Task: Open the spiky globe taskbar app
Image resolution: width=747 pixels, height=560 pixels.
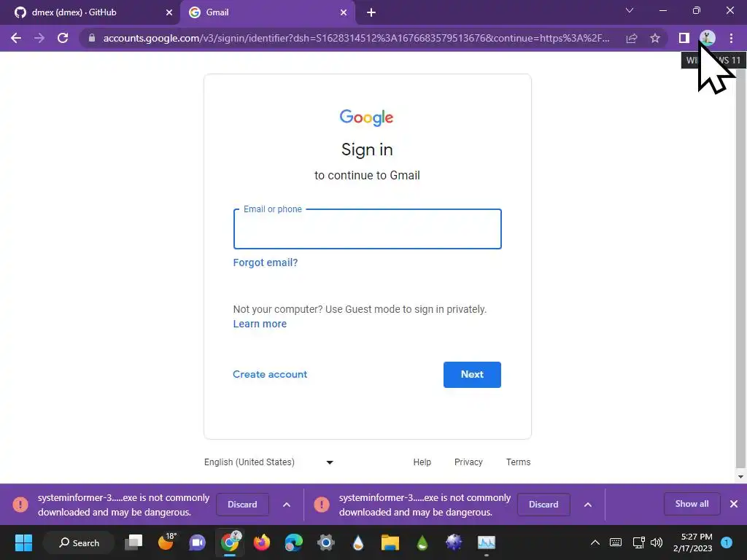Action: pyautogui.click(x=454, y=542)
